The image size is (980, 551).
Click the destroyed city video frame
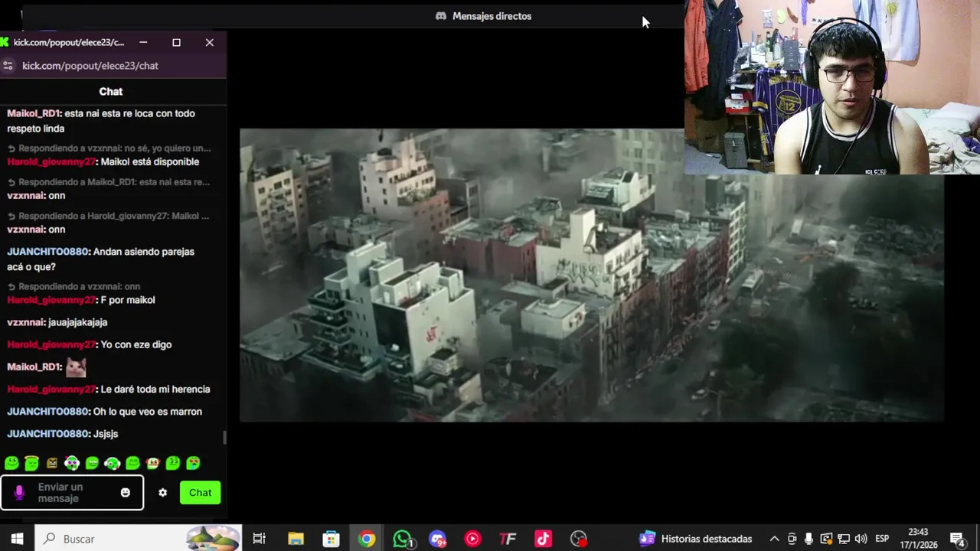coord(592,275)
